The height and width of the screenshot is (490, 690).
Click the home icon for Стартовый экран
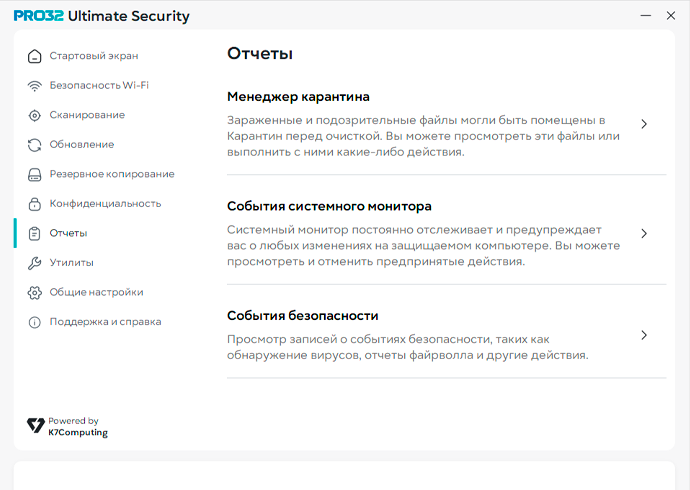pos(35,56)
